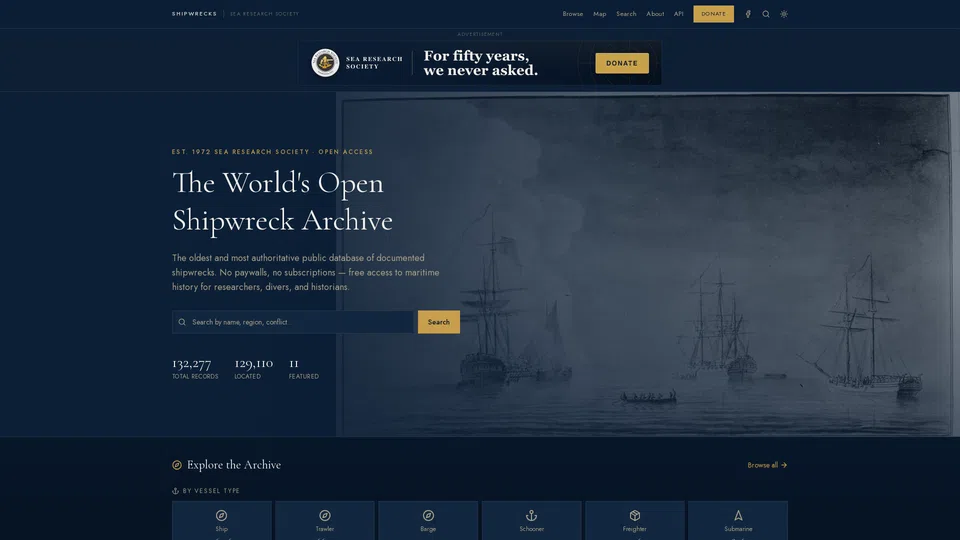Click the hero painting of sailing ships
Screen dimensions: 960x540
pos(648,264)
